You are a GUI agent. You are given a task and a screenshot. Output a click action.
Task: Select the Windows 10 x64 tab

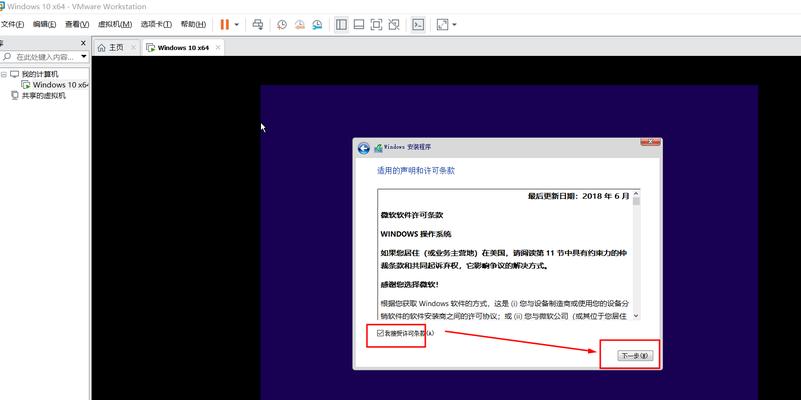coord(183,48)
